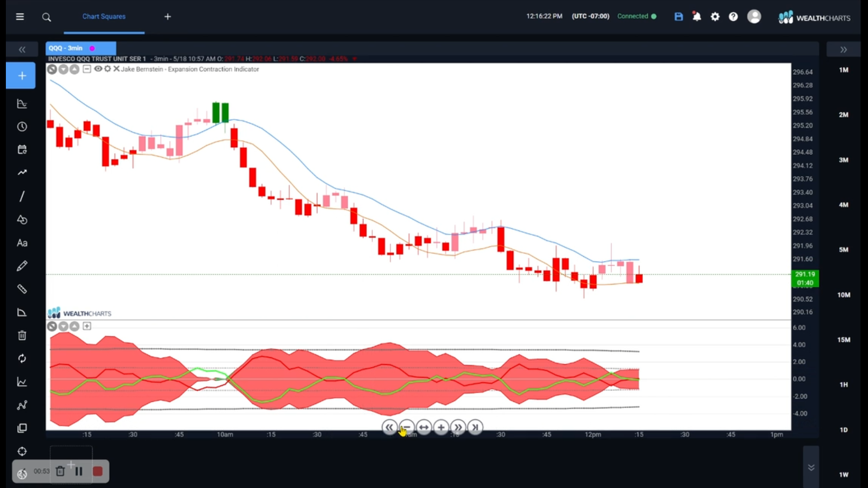Select the 4M timeframe
Screen dimensions: 868x488
[x=844, y=205]
